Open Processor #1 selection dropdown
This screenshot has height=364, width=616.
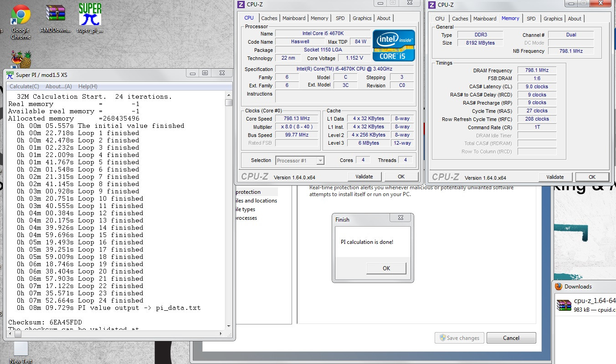300,160
